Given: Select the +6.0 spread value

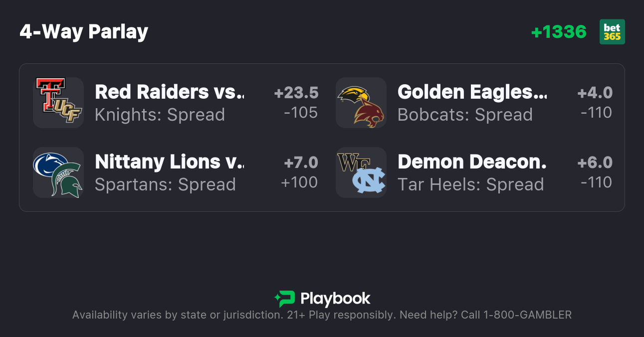Looking at the screenshot, I should pyautogui.click(x=595, y=163).
